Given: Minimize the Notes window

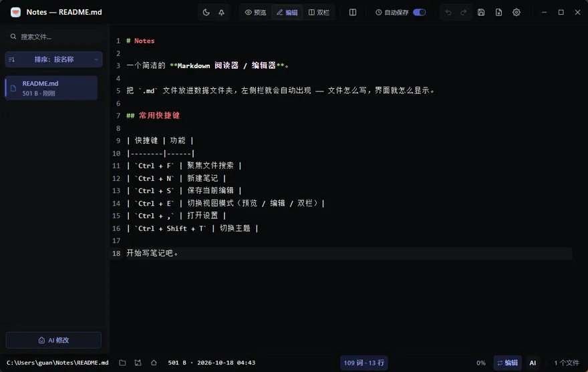Looking at the screenshot, I should [544, 13].
